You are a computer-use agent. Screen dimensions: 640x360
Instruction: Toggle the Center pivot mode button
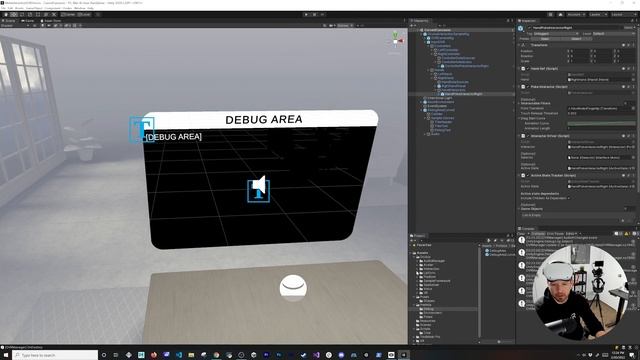coord(68,15)
